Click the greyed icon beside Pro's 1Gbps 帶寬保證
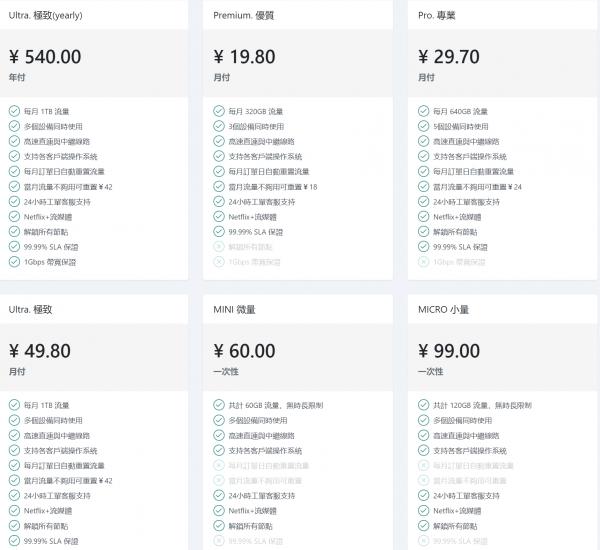The width and height of the screenshot is (600, 550). [x=424, y=261]
